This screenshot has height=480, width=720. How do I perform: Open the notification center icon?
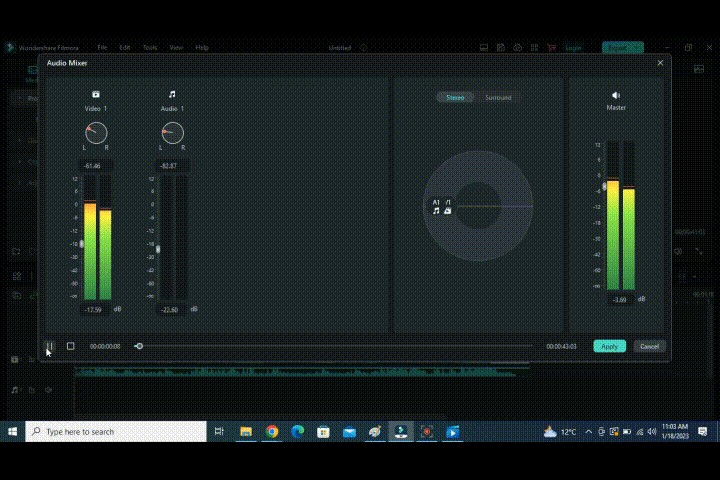click(702, 431)
